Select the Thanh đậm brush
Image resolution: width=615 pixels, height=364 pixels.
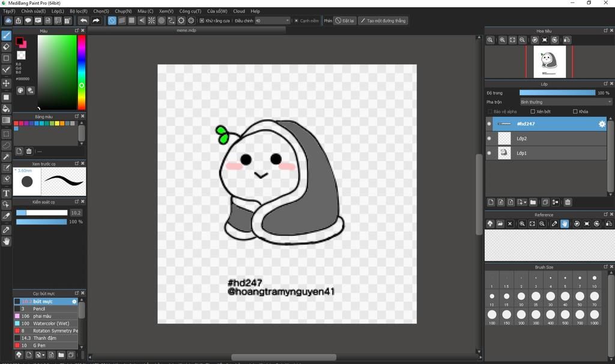click(x=46, y=338)
